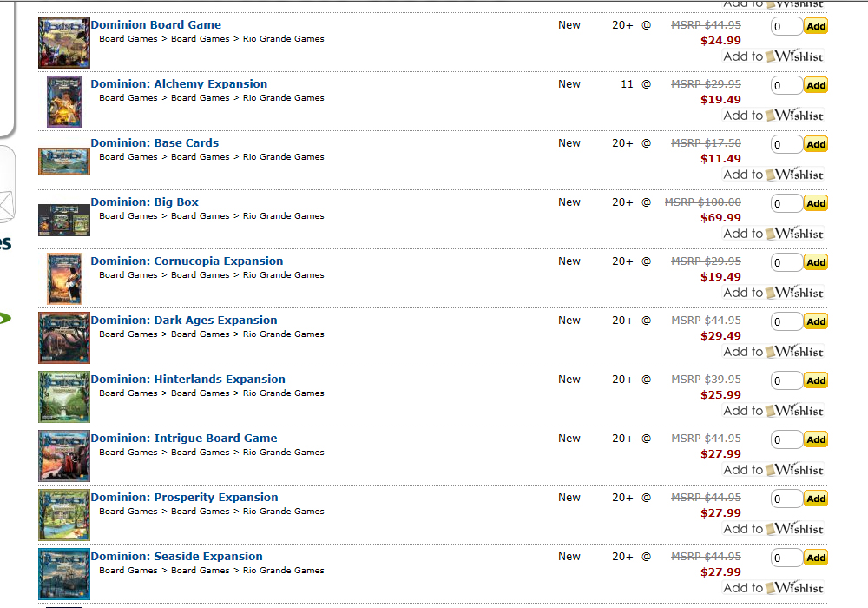Click the Dominion: Alchemy Expansion cover image
Image resolution: width=868 pixels, height=608 pixels.
(x=64, y=102)
